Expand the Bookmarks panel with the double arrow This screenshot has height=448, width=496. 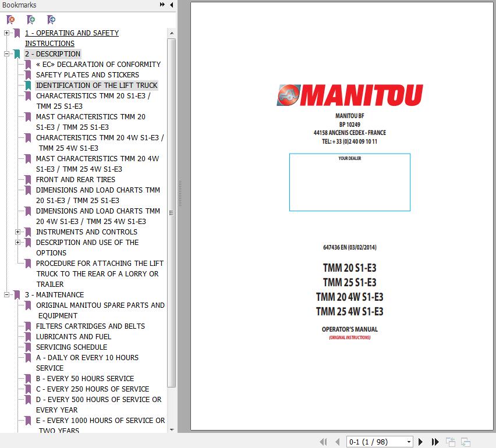162,5
